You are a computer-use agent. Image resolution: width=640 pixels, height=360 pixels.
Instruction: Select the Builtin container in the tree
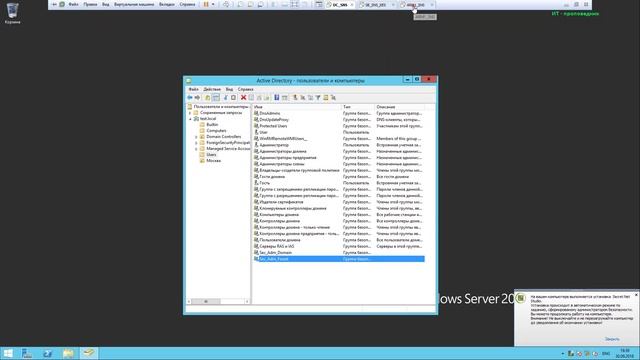pyautogui.click(x=212, y=124)
